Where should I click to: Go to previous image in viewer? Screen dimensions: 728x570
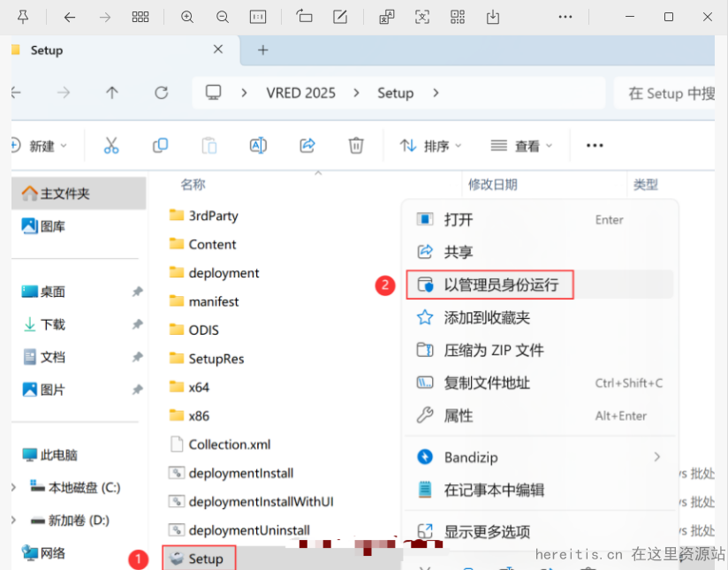(x=70, y=17)
